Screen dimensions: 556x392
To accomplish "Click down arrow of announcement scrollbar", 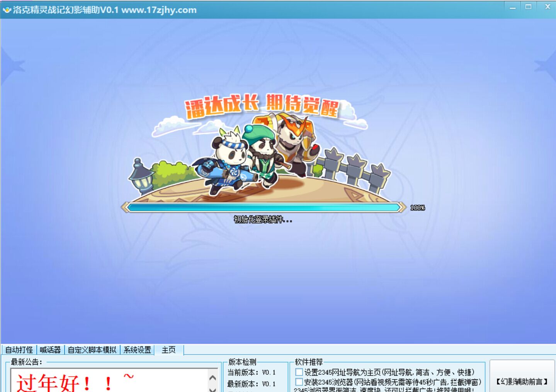I will point(213,389).
